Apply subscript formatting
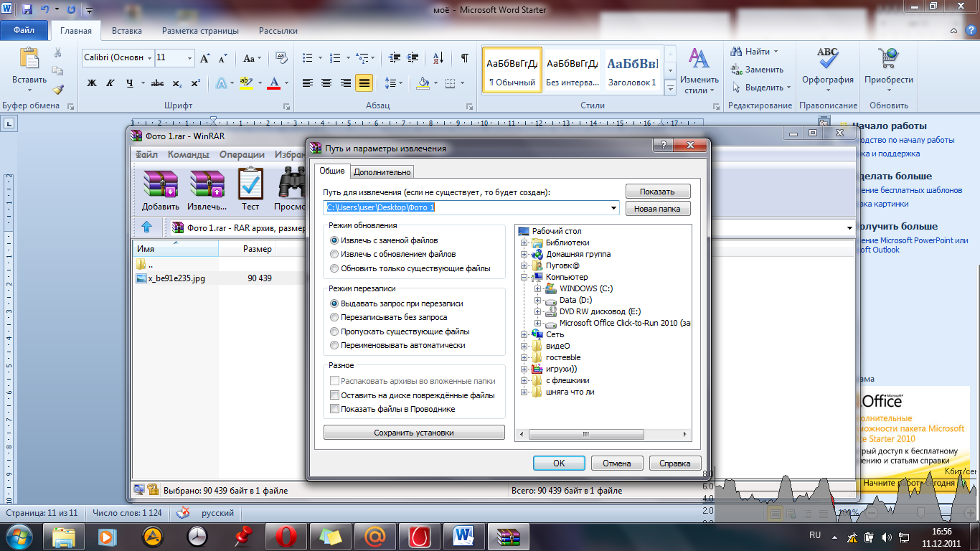The width and height of the screenshot is (980, 551). click(176, 83)
